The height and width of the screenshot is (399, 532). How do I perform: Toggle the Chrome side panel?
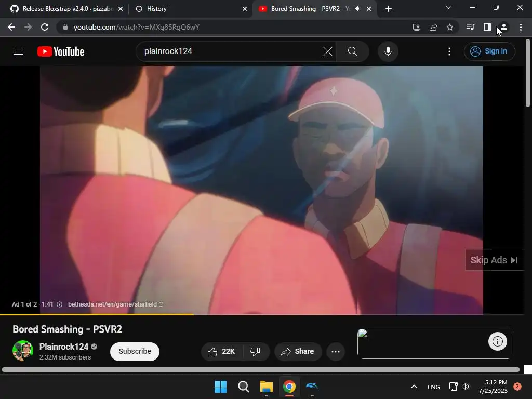tap(487, 27)
